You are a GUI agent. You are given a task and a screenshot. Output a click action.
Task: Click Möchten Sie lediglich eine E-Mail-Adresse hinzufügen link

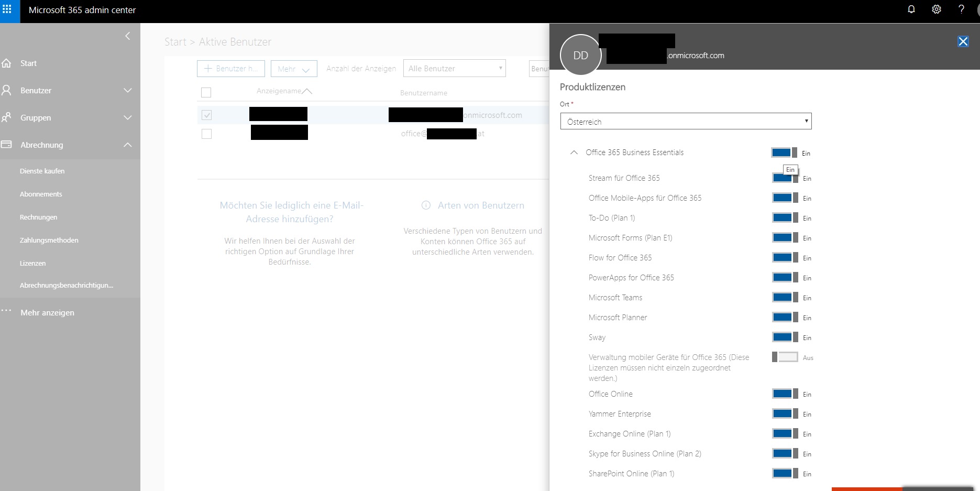coord(291,212)
